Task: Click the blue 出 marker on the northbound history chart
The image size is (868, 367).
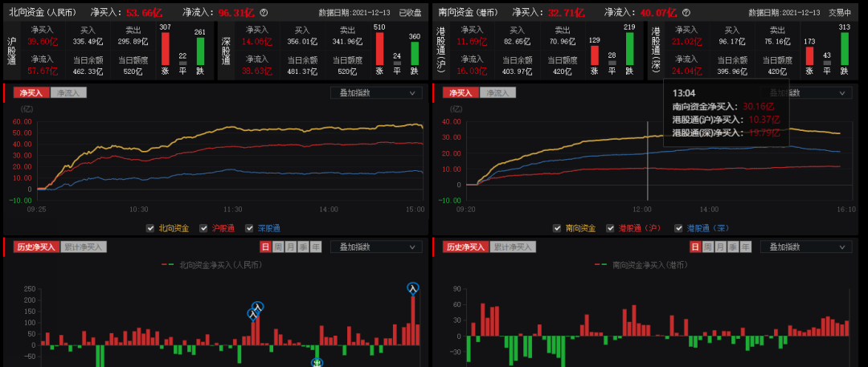Action: [317, 363]
